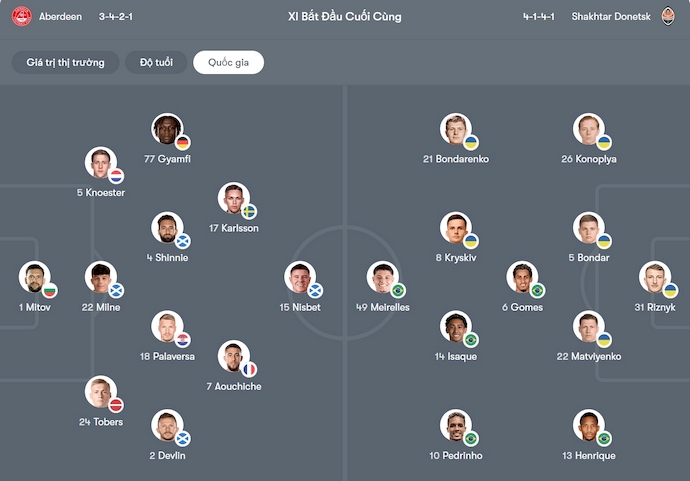This screenshot has height=481, width=690.
Task: Click France flag badge on Aouchiche
Action: point(249,370)
